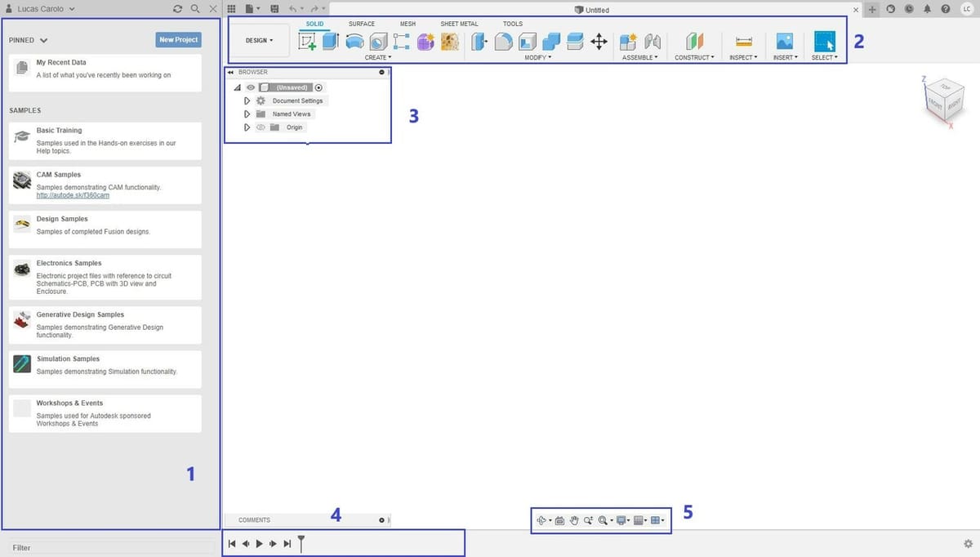This screenshot has width=980, height=557.
Task: Open the Viewports layout dropdown
Action: point(657,520)
